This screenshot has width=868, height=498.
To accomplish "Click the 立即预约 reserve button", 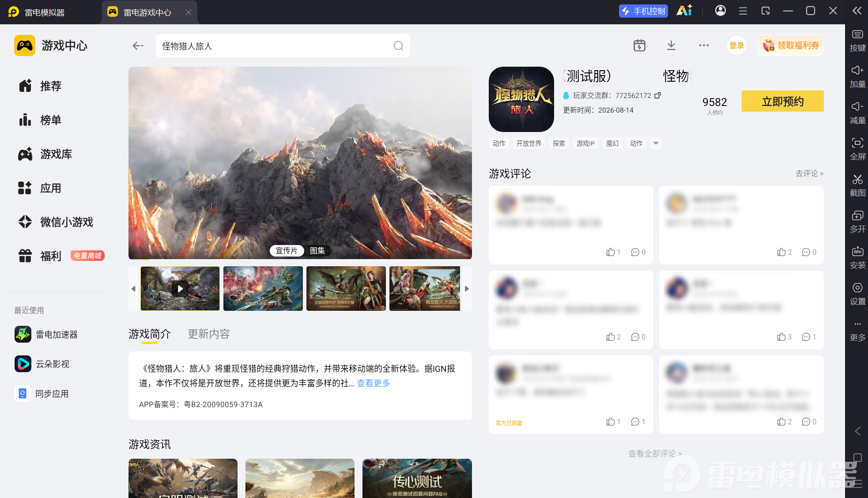I will tap(782, 101).
